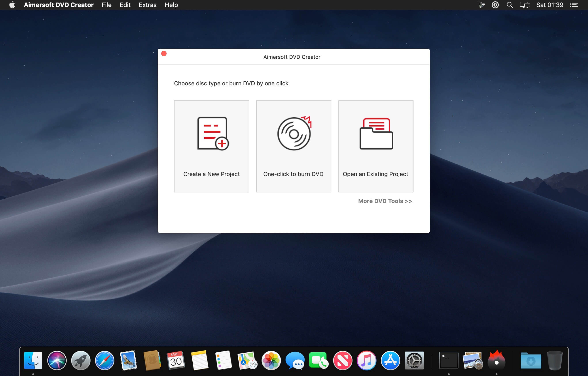Click the Open an Existing Project folder icon
Image resolution: width=588 pixels, height=376 pixels.
pos(376,134)
